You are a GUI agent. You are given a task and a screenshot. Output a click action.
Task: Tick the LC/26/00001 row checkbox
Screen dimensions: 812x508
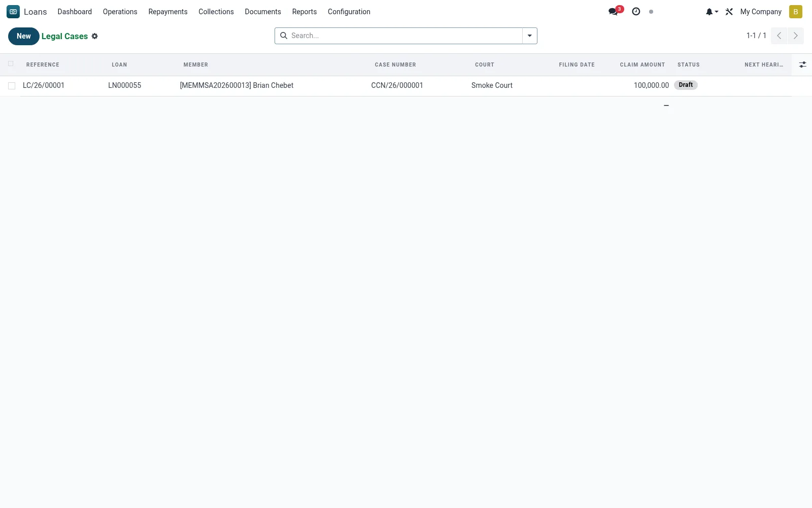click(12, 86)
